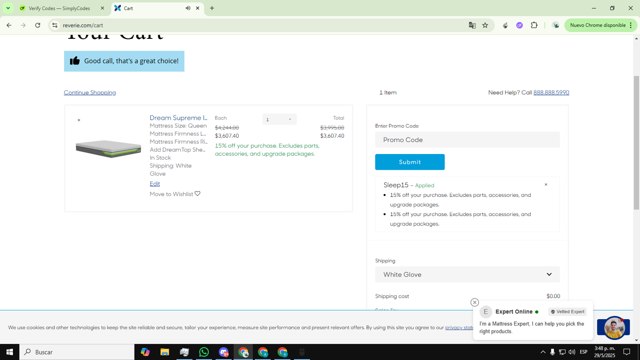Submit the promo code

pyautogui.click(x=410, y=162)
